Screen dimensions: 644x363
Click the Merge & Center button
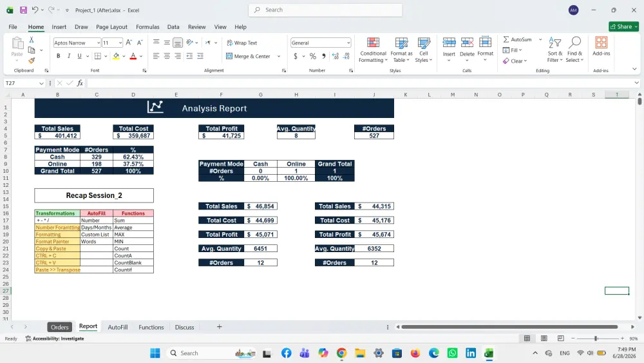(248, 56)
